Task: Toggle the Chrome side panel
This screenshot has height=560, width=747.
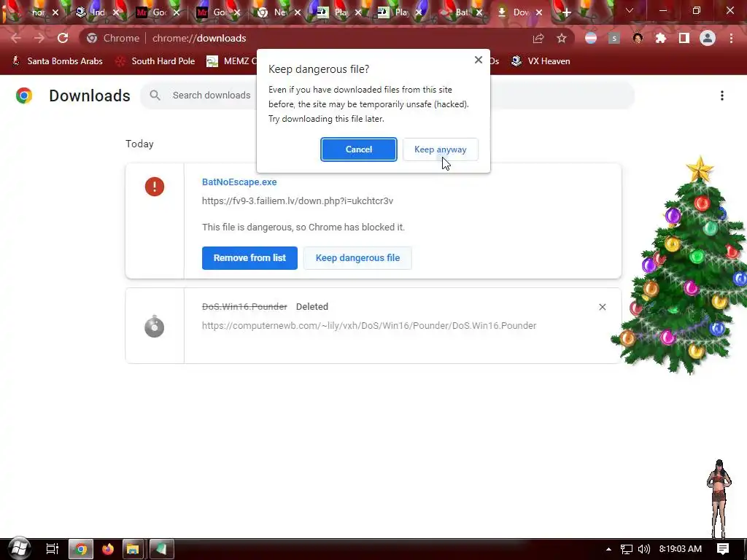Action: click(684, 38)
